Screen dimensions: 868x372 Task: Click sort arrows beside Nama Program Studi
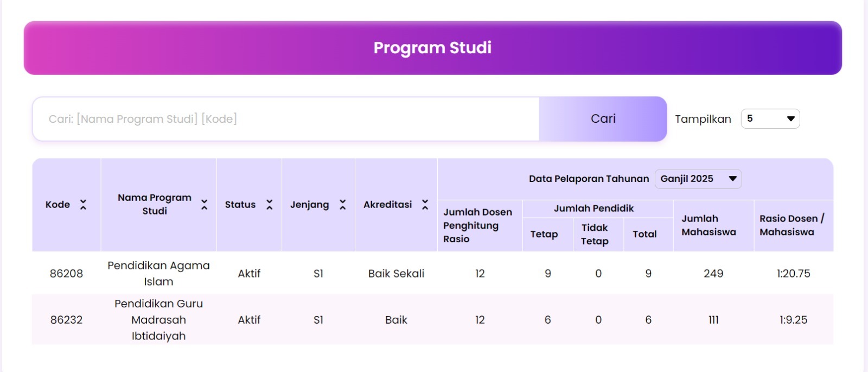pos(204,205)
